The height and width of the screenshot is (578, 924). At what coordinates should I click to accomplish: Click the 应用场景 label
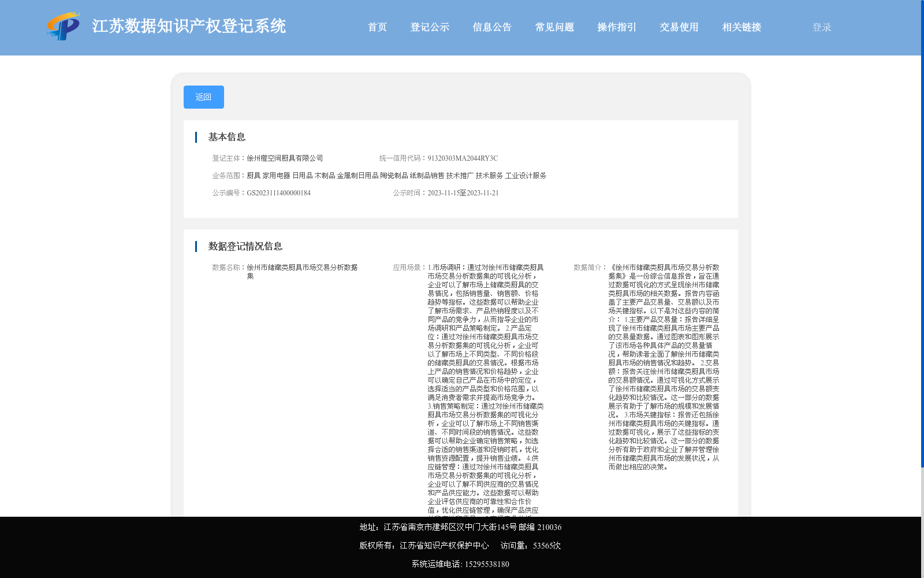[x=410, y=268]
